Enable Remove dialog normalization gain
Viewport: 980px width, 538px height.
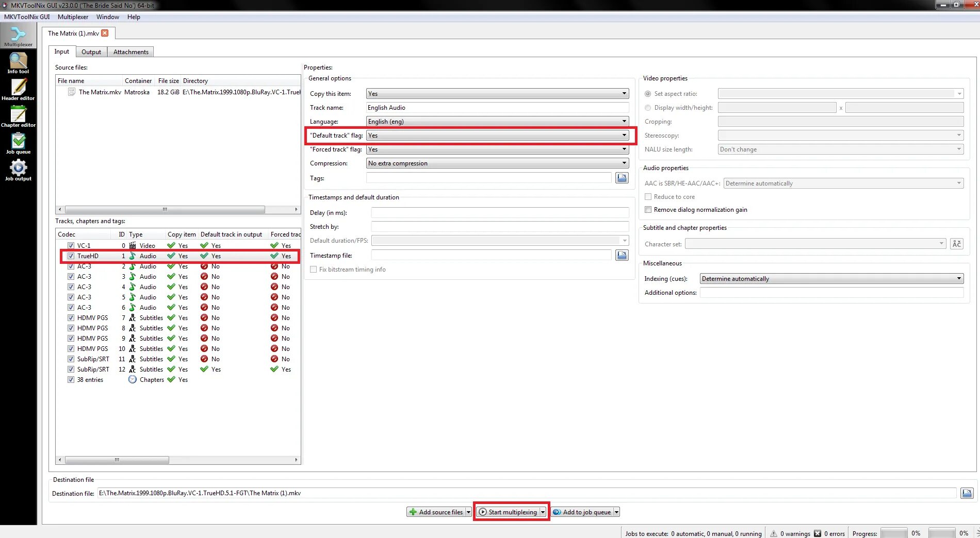tap(648, 209)
